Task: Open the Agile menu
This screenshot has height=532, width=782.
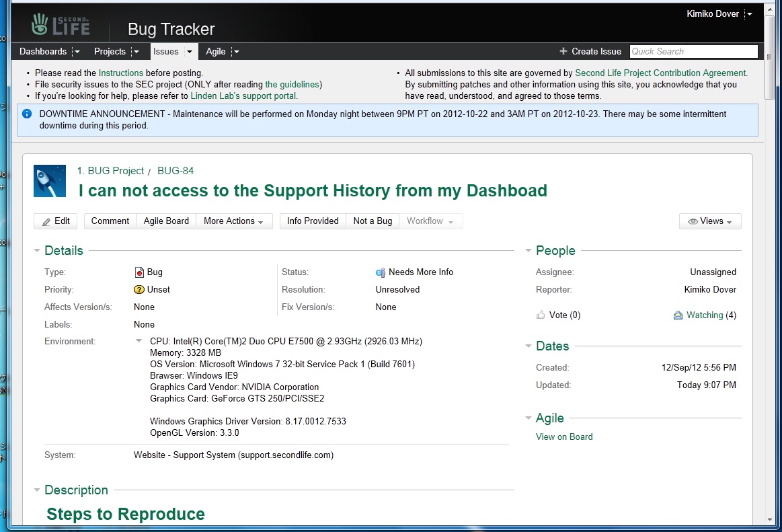Action: (215, 51)
